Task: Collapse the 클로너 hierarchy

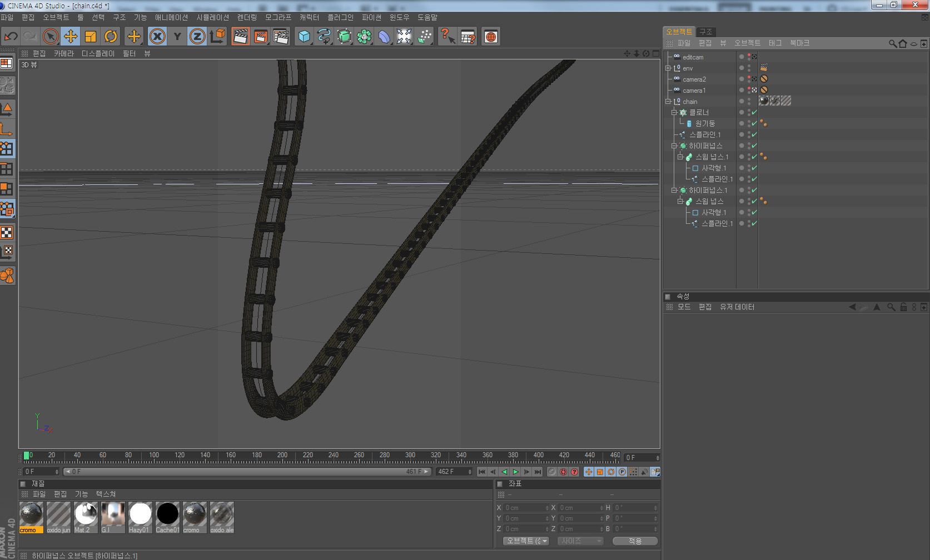Action: pyautogui.click(x=674, y=112)
